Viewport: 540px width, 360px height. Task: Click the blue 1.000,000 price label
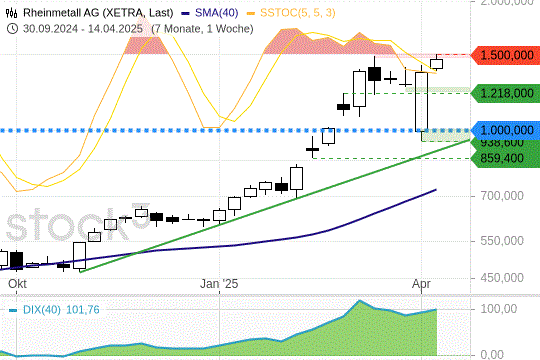[x=505, y=131]
